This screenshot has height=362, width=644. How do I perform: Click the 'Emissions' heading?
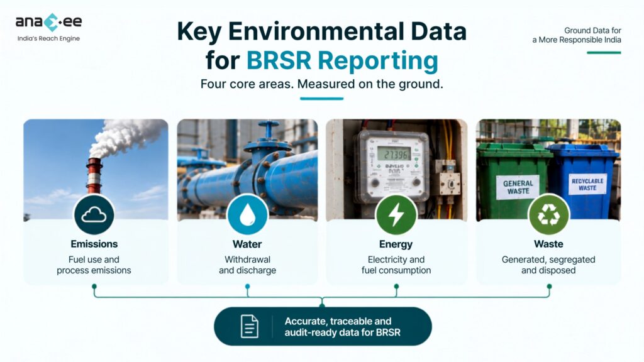pos(94,244)
